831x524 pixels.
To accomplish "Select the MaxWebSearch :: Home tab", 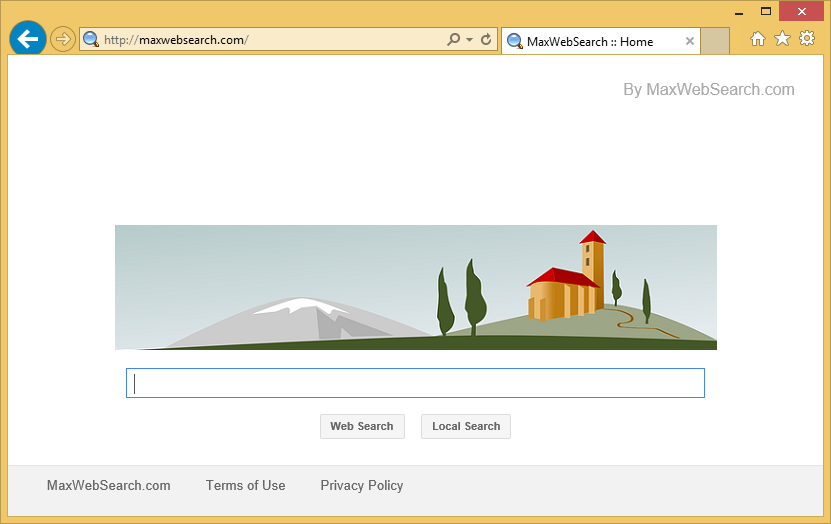I will tap(590, 41).
